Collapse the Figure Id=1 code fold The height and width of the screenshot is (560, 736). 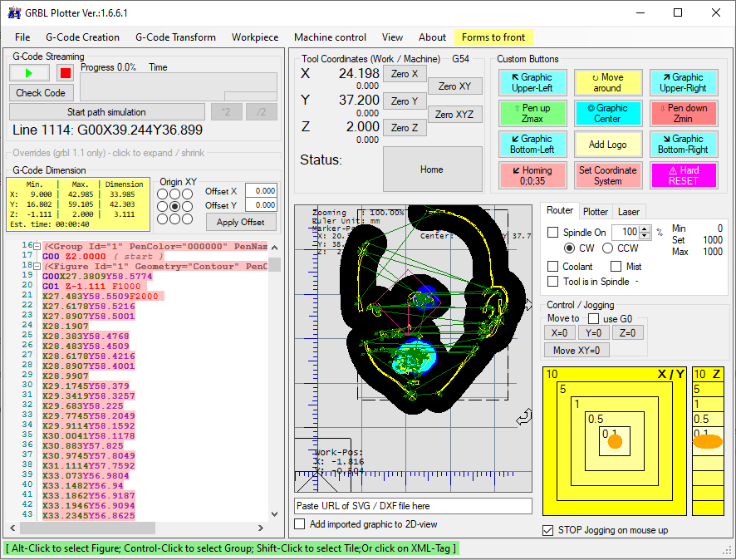click(37, 266)
